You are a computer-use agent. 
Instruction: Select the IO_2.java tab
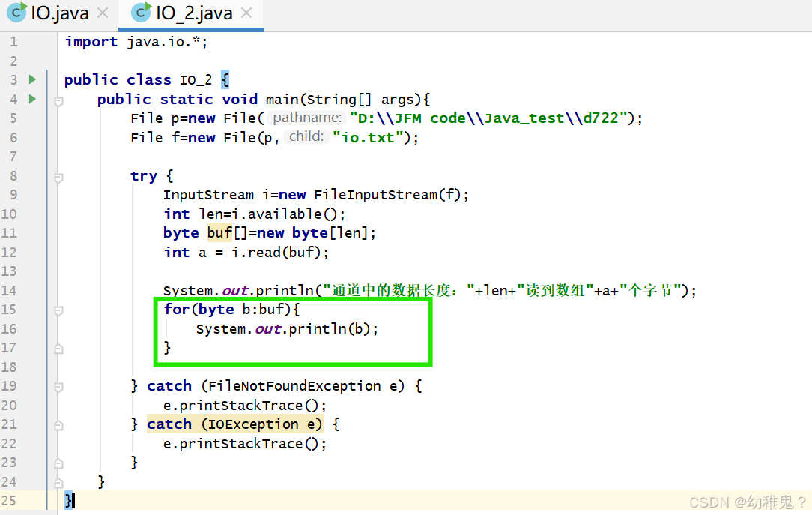[194, 13]
